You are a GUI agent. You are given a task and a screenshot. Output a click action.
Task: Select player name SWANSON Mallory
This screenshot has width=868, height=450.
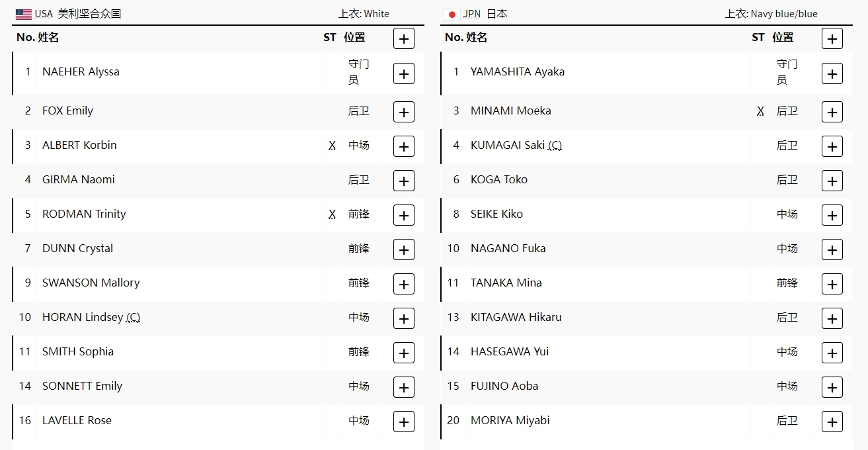[91, 283]
